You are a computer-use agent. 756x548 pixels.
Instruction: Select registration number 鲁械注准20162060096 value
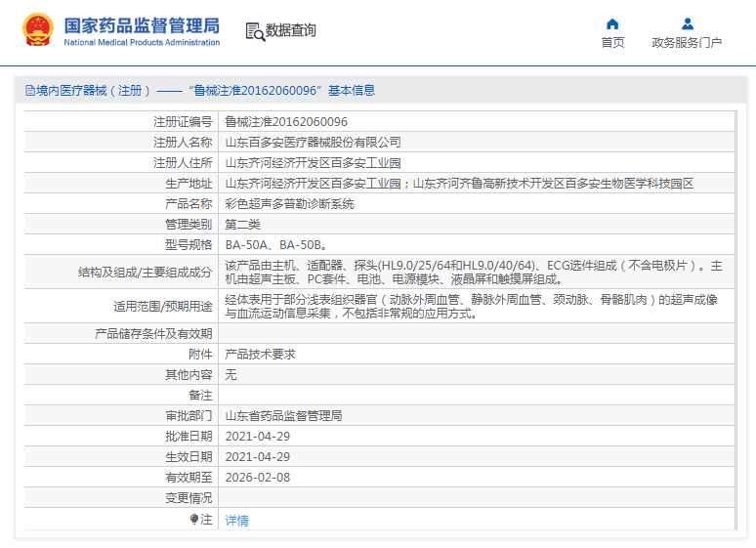(286, 122)
